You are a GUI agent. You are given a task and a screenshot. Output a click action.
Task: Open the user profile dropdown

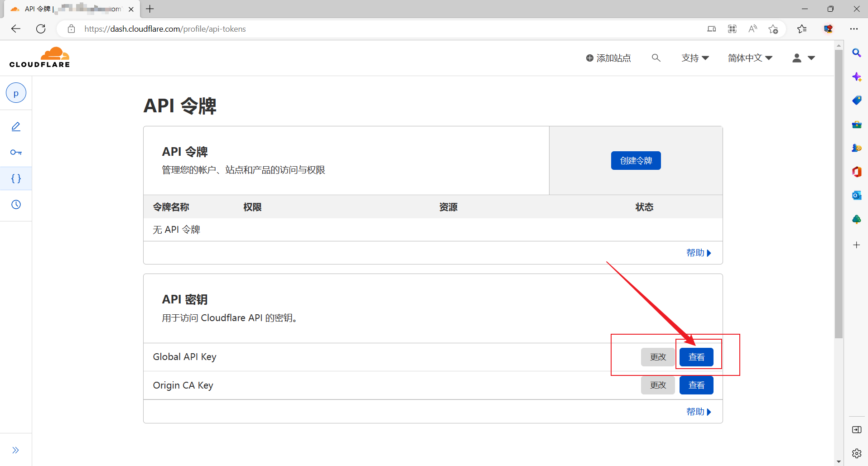pyautogui.click(x=803, y=58)
